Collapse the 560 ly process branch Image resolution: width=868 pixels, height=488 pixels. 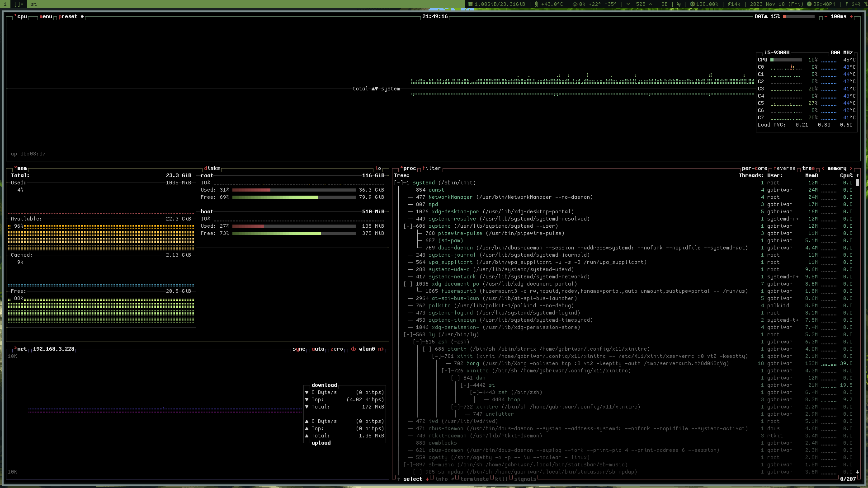click(x=408, y=334)
